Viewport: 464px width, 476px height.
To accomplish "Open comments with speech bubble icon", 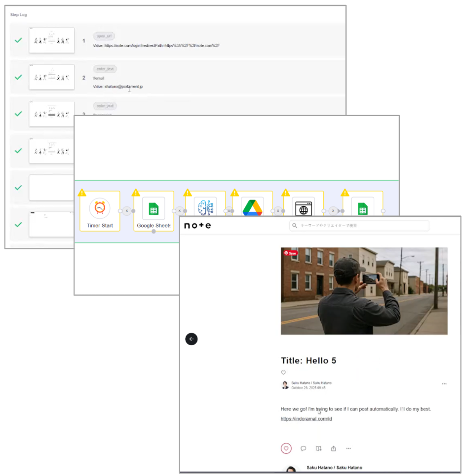I will click(x=303, y=448).
